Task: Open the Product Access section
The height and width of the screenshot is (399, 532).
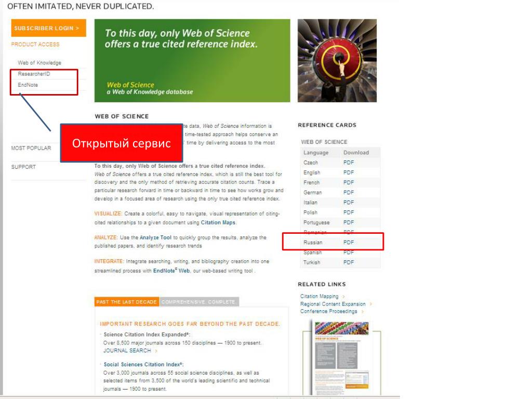Action: (35, 45)
